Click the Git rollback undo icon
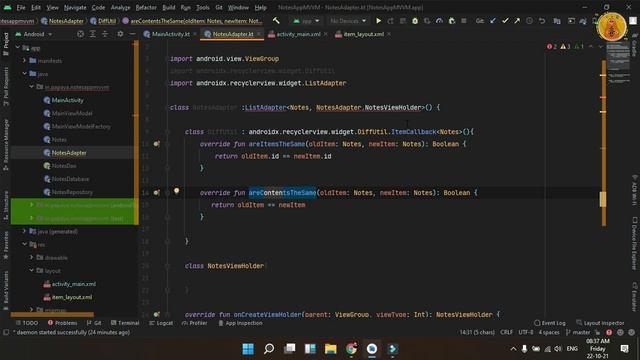The image size is (640, 360). [542, 20]
